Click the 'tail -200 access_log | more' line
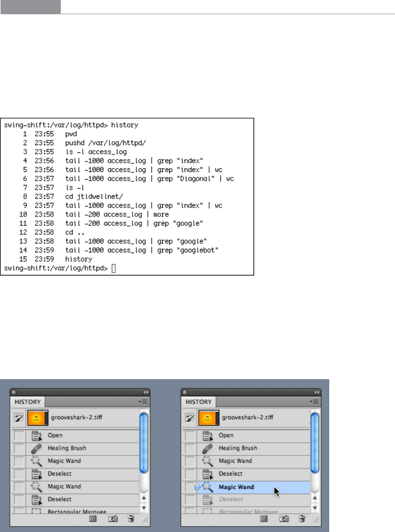Image resolution: width=395 pixels, height=532 pixels. click(x=117, y=214)
